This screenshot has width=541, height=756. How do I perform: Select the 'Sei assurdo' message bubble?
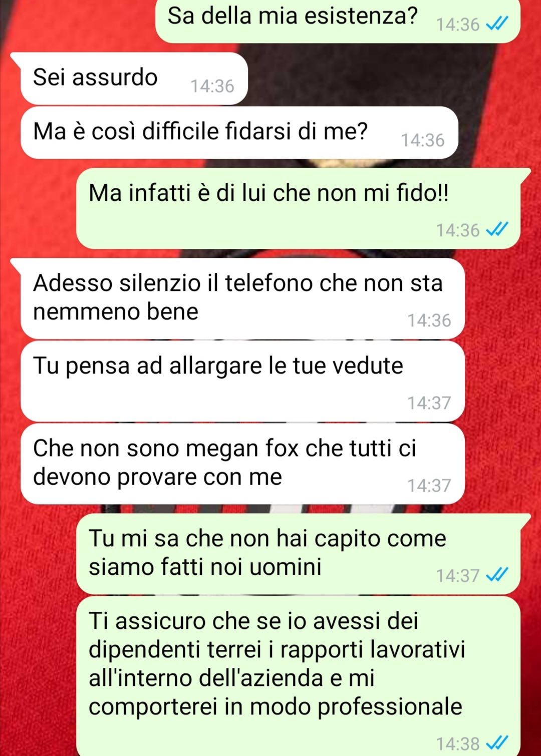[134, 79]
